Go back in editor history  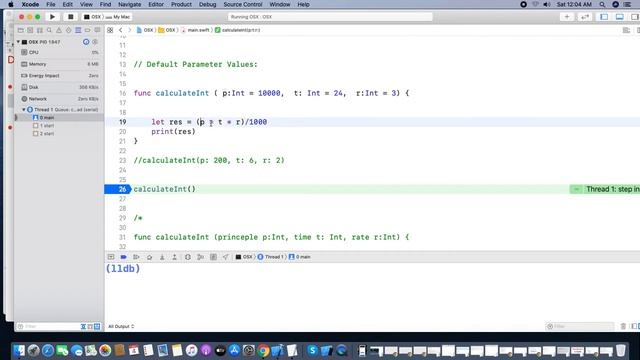click(x=120, y=30)
